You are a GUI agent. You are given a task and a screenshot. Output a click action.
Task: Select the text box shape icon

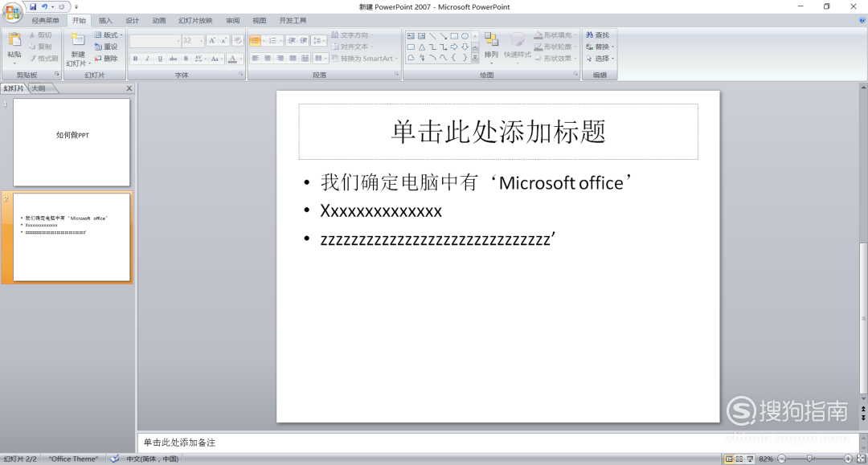pyautogui.click(x=411, y=36)
